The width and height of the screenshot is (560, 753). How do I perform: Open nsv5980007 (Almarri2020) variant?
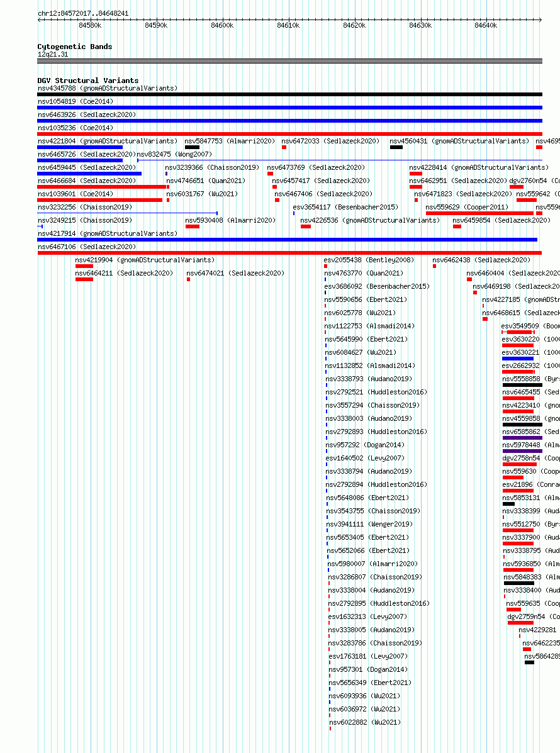[x=372, y=564]
